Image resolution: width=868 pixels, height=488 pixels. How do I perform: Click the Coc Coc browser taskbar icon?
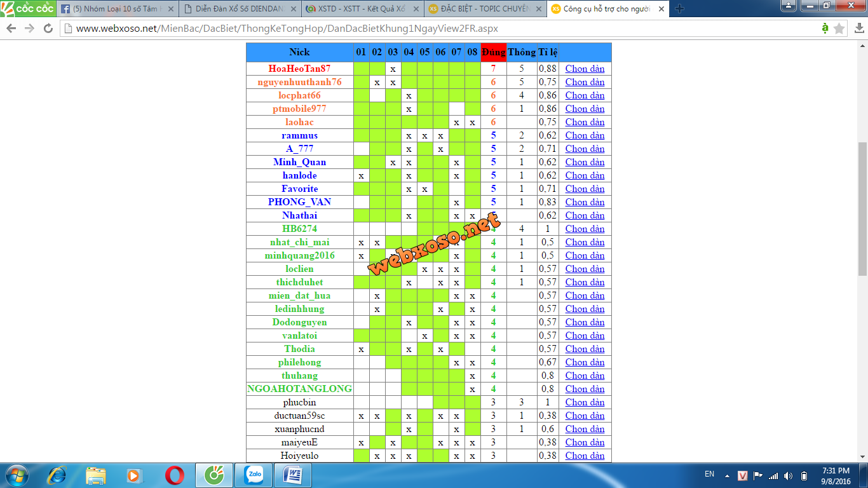click(214, 475)
